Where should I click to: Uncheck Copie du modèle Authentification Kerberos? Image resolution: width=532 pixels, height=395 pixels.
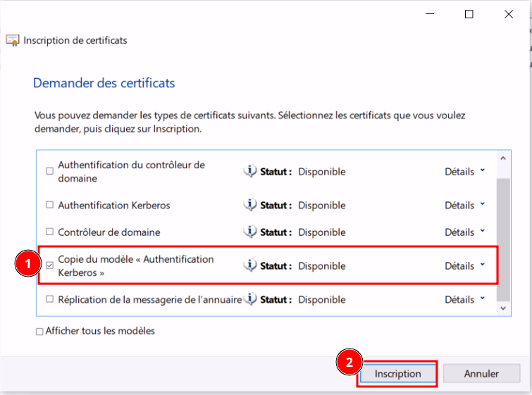click(x=49, y=266)
